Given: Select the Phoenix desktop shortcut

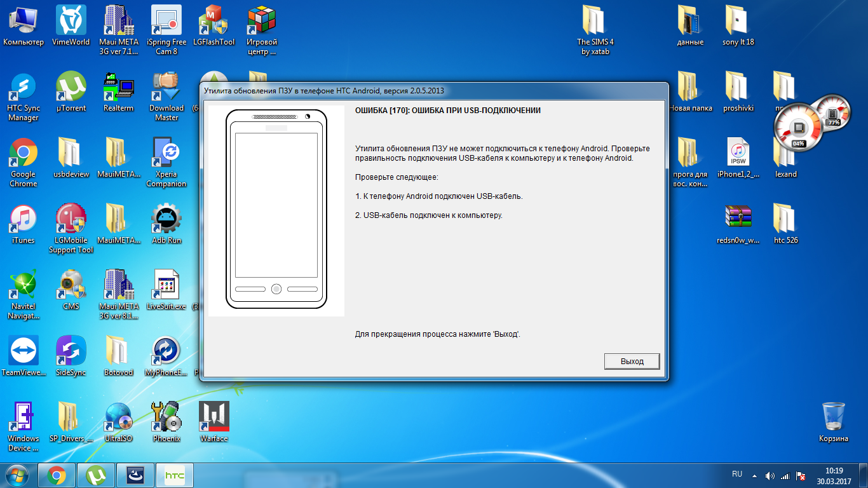Looking at the screenshot, I should [166, 423].
